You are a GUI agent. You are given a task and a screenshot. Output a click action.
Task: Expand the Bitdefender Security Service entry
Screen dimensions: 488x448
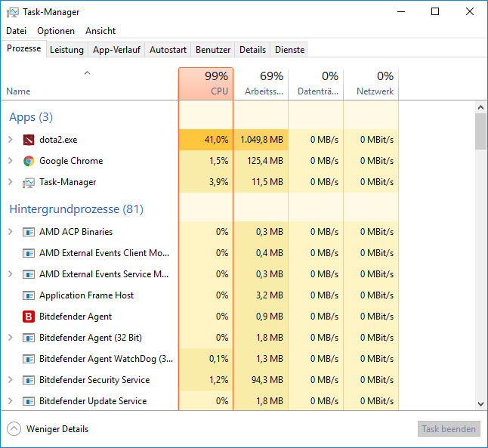pyautogui.click(x=11, y=380)
